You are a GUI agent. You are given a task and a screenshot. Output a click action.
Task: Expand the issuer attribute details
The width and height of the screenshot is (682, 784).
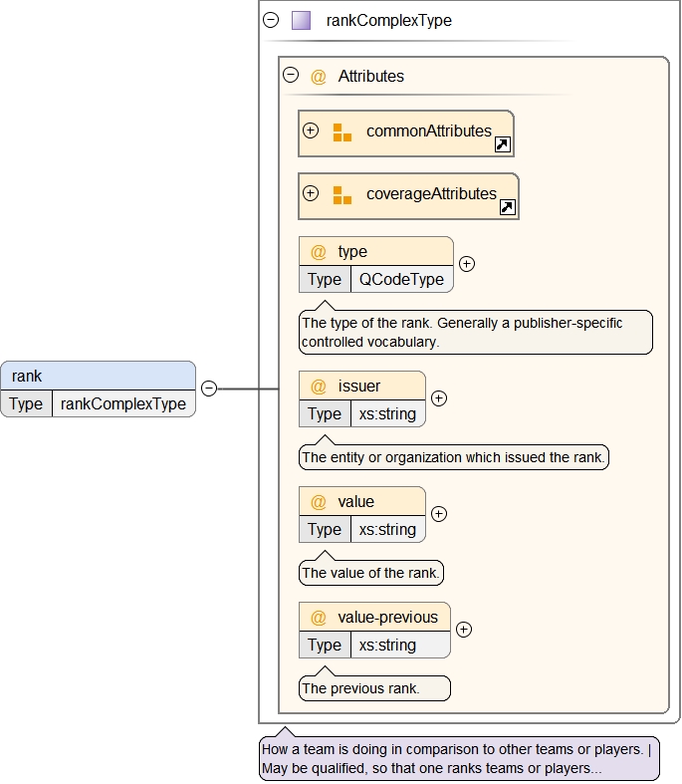(438, 398)
